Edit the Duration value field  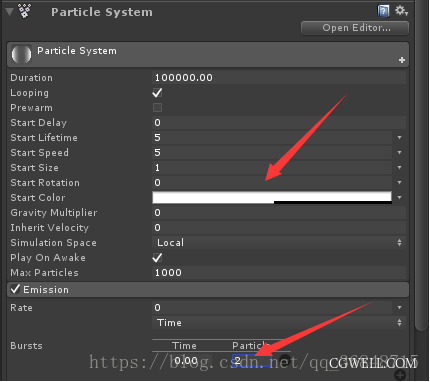tap(279, 78)
